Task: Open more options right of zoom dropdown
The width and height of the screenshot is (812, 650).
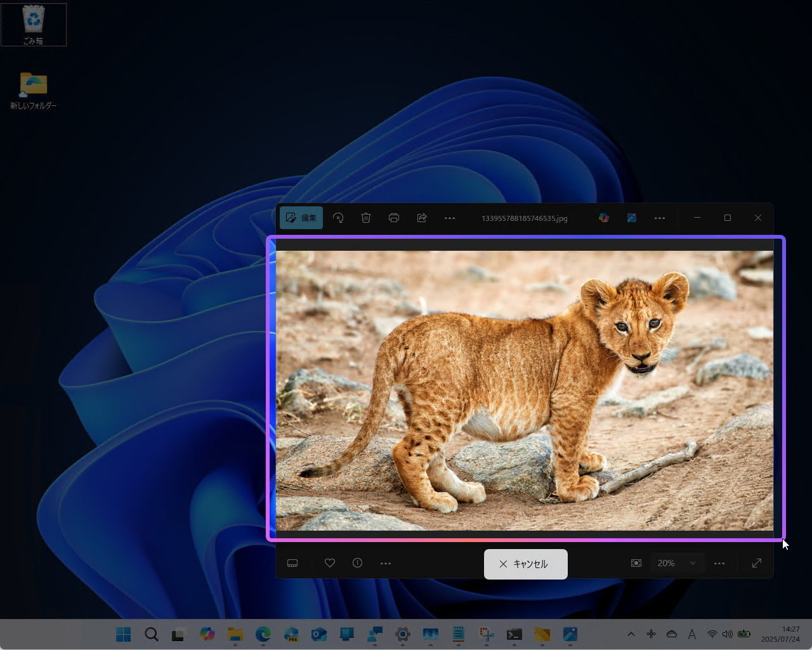Action: point(719,563)
